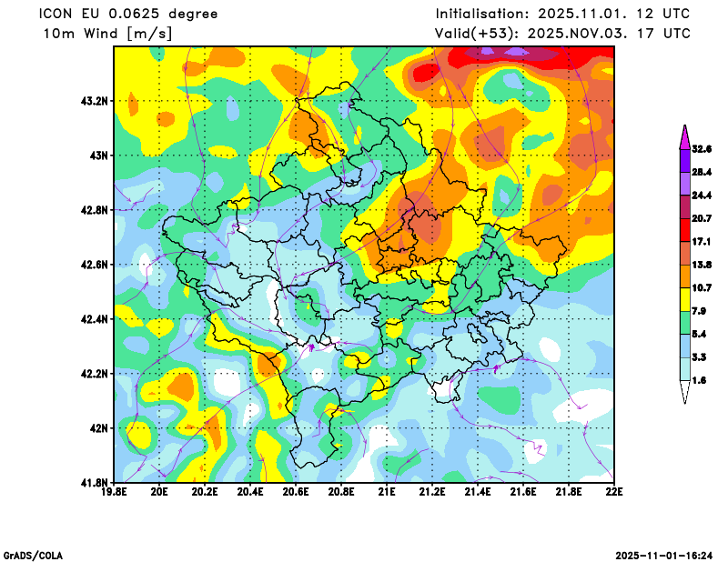Click the 32.6 value on the legend
Viewport: 728px width, 562px height.
point(701,148)
